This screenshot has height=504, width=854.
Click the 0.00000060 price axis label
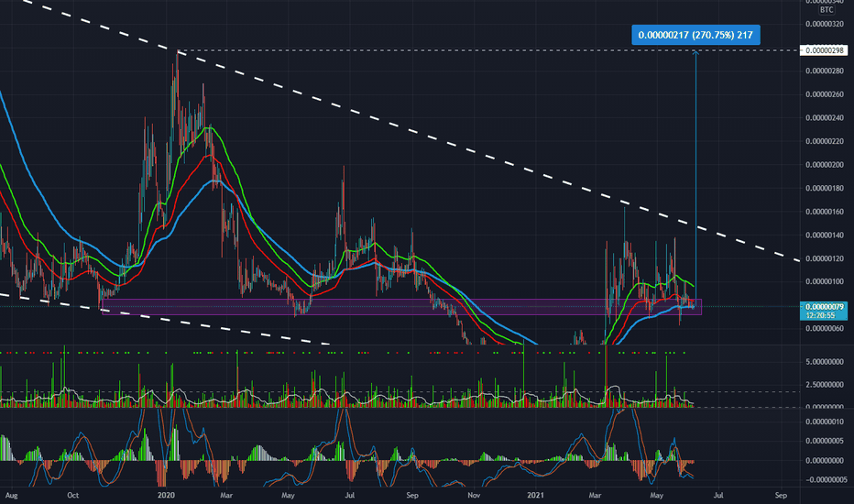coord(824,329)
